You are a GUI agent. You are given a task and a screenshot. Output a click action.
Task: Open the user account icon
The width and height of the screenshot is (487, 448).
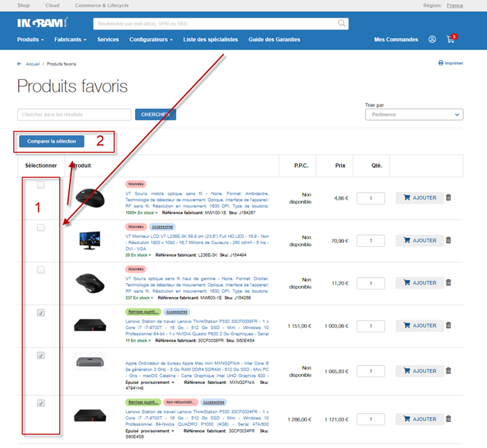pos(432,40)
